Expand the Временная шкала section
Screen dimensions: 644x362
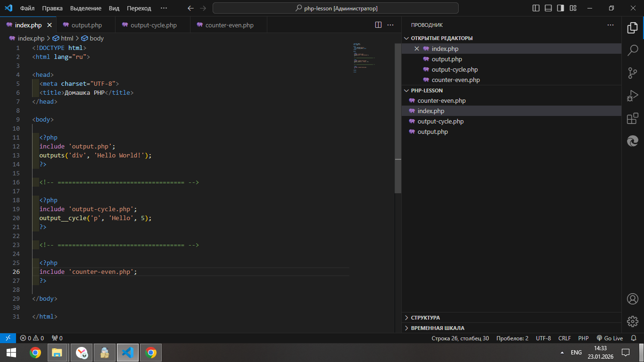tap(437, 328)
